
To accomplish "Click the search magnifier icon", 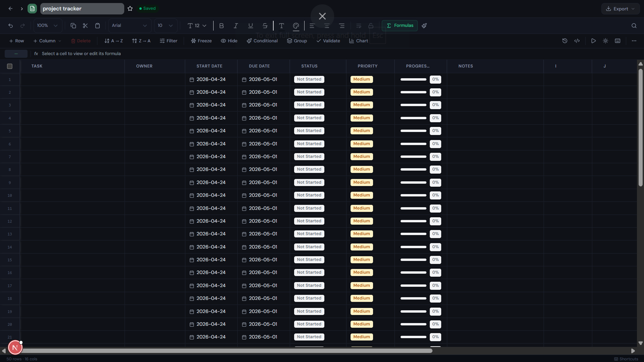I will pyautogui.click(x=634, y=26).
